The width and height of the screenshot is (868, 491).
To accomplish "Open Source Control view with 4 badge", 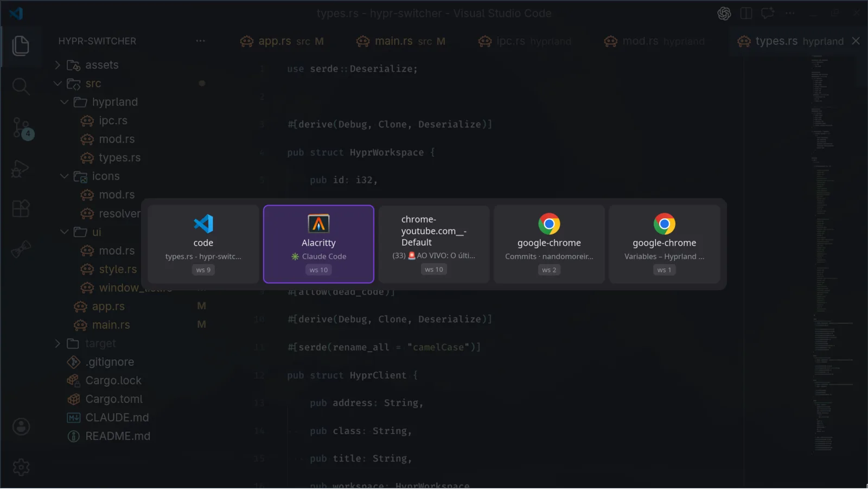I will pyautogui.click(x=22, y=128).
